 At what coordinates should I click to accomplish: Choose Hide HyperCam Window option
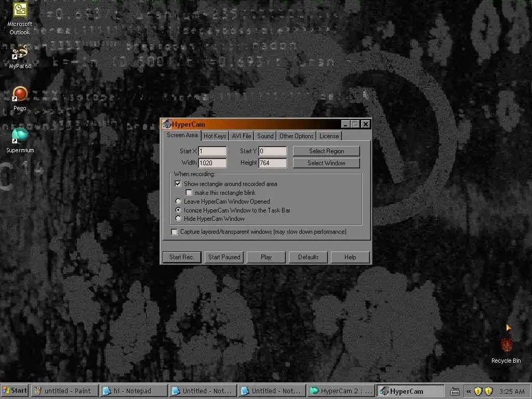tap(178, 219)
